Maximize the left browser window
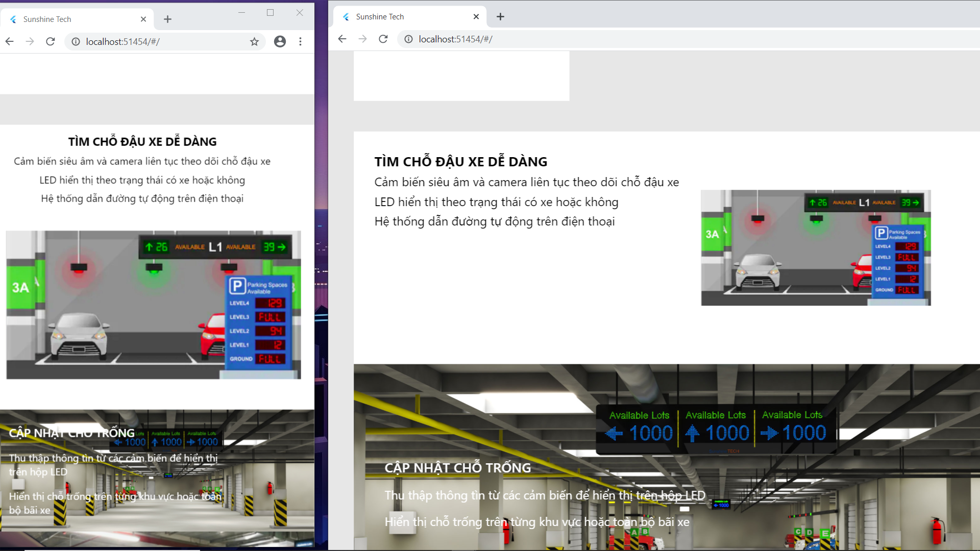The image size is (980, 551). [270, 13]
